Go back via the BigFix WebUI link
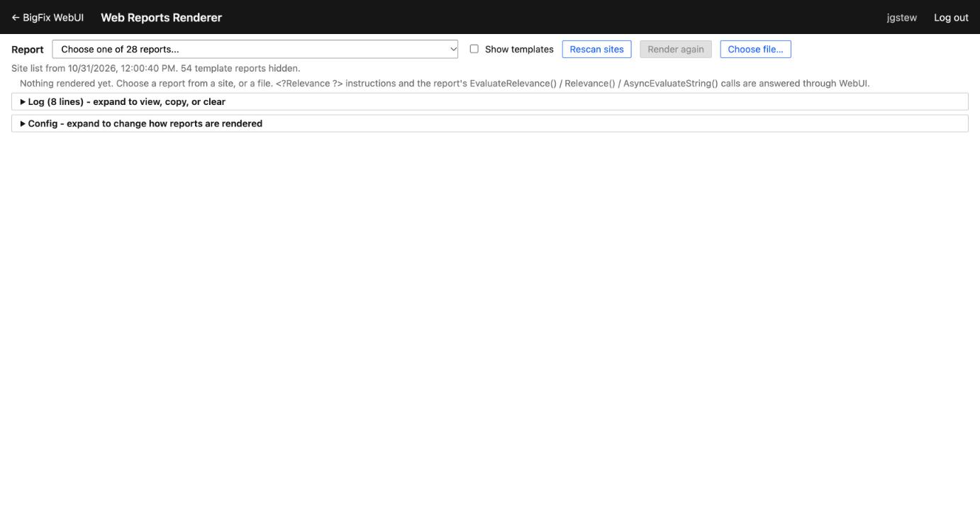The height and width of the screenshot is (531, 980). pos(48,18)
